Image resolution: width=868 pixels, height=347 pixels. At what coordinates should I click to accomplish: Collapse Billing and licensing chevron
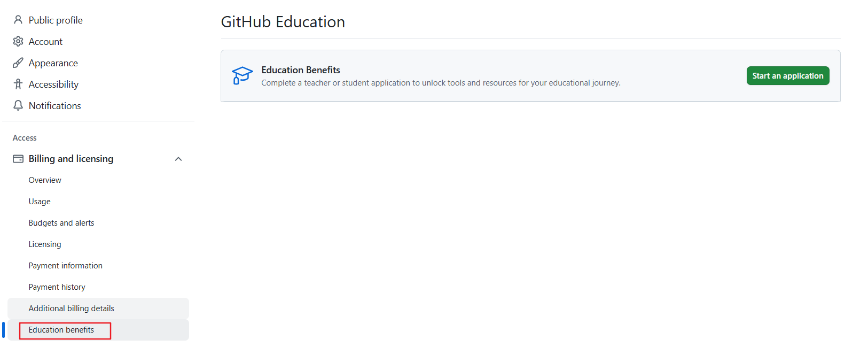click(x=178, y=159)
